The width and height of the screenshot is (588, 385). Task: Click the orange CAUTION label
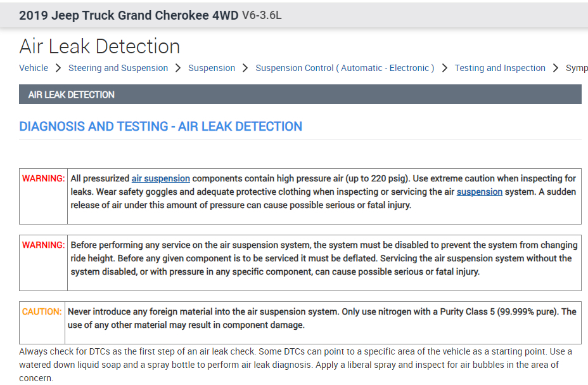[x=42, y=311]
